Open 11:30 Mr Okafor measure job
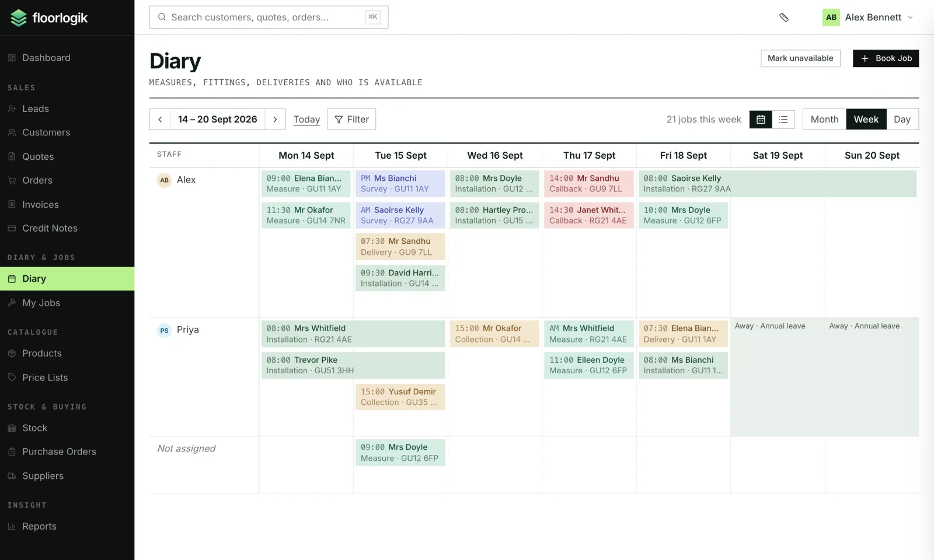934x560 pixels. click(306, 215)
